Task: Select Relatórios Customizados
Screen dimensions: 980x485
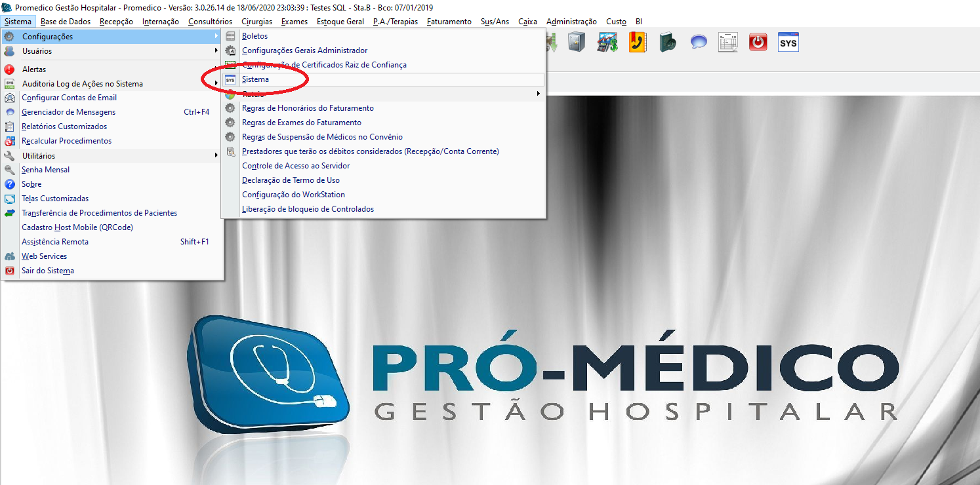Action: click(112, 126)
